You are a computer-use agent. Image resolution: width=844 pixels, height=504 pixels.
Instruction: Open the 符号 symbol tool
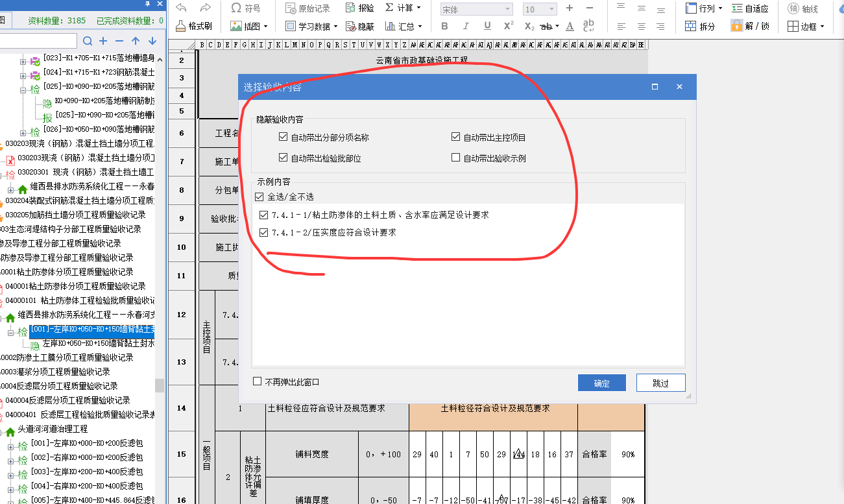tap(246, 8)
